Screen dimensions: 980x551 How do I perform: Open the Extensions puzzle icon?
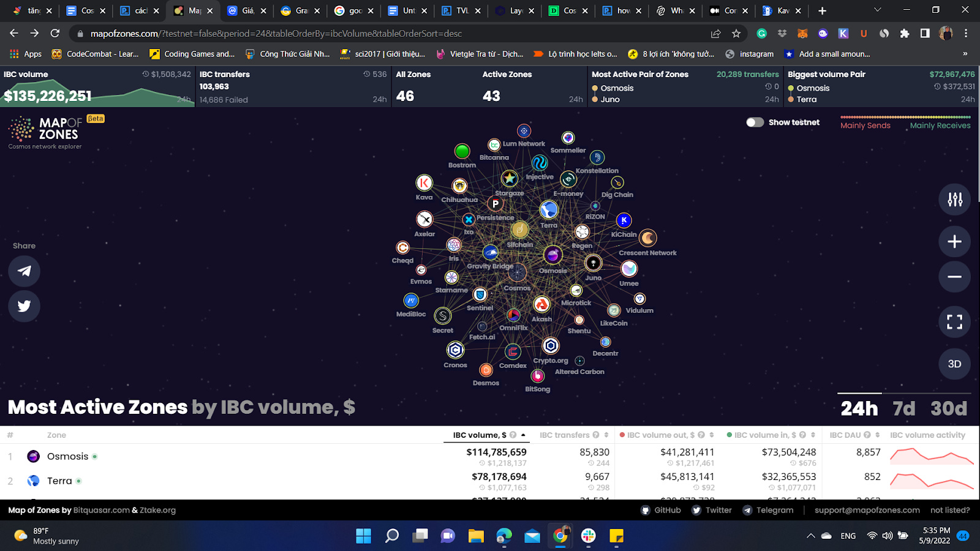point(904,34)
